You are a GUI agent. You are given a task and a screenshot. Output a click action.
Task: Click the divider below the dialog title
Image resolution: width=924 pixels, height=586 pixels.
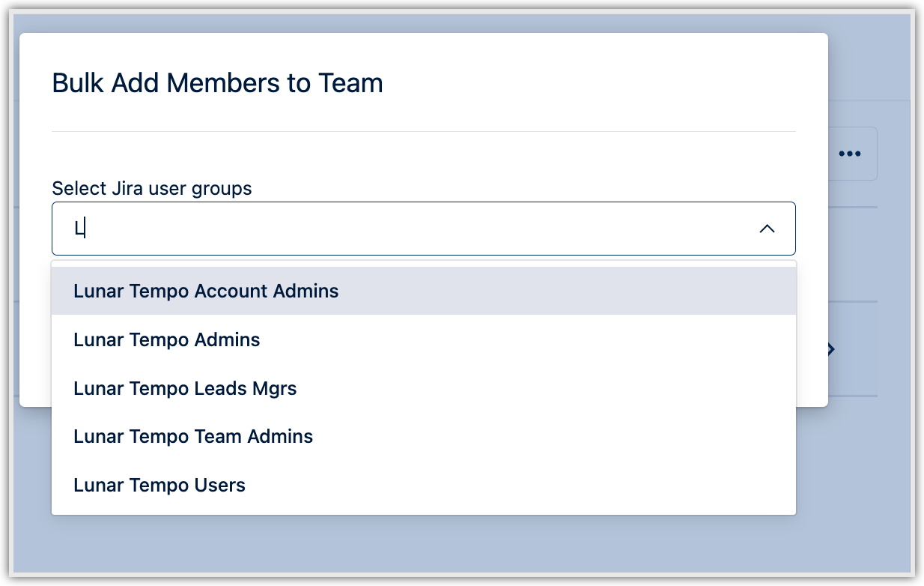[x=424, y=129]
